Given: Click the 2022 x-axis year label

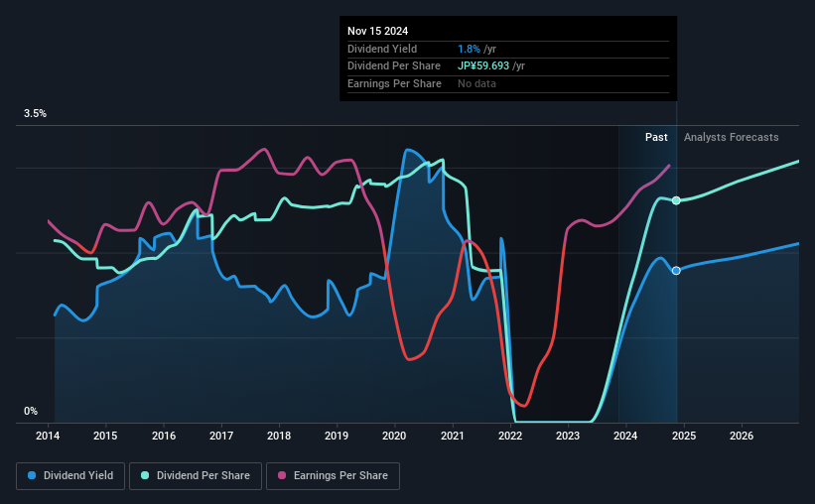Looking at the screenshot, I should (x=510, y=436).
